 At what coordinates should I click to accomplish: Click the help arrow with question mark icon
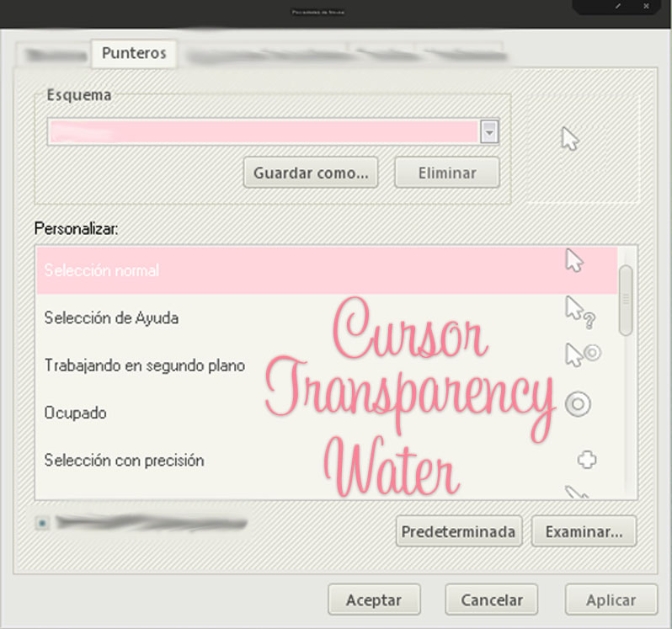580,312
